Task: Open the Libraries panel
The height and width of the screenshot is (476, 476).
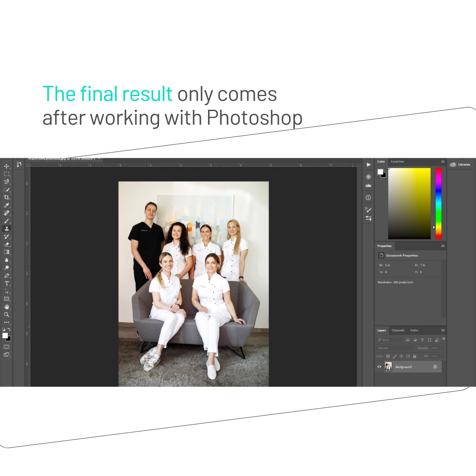Action: click(460, 164)
